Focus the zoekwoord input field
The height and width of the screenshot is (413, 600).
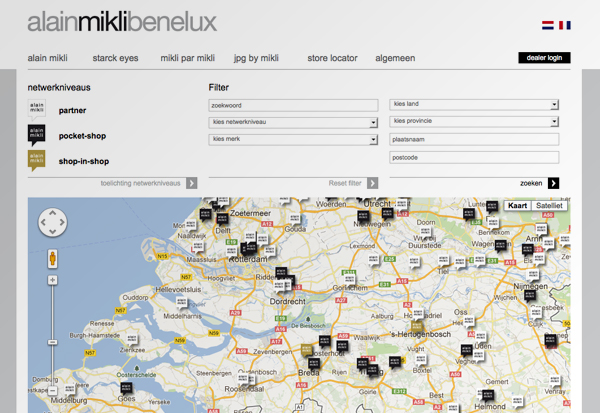[293, 105]
